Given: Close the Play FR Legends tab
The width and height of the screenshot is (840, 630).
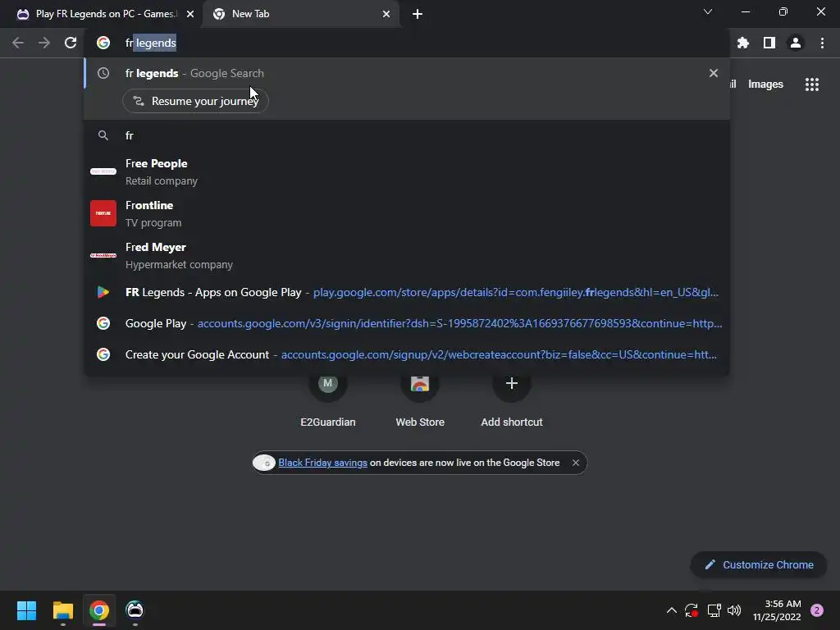Looking at the screenshot, I should point(190,14).
